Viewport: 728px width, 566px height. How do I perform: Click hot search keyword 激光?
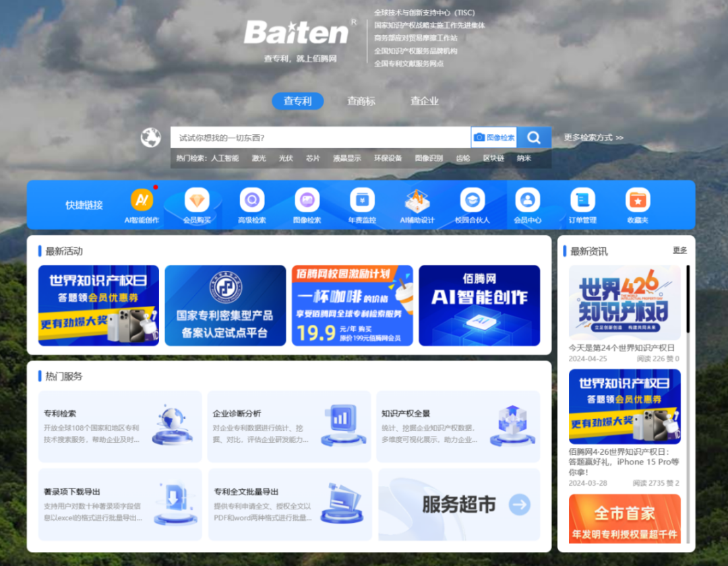pyautogui.click(x=259, y=158)
